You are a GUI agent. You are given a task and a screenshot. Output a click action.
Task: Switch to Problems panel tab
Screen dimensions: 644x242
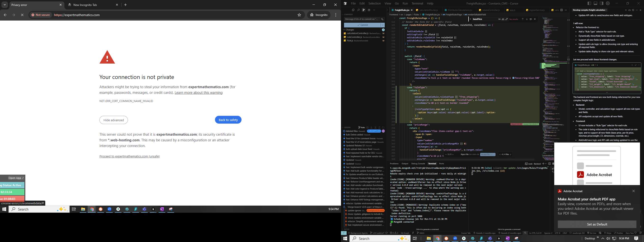point(394,164)
